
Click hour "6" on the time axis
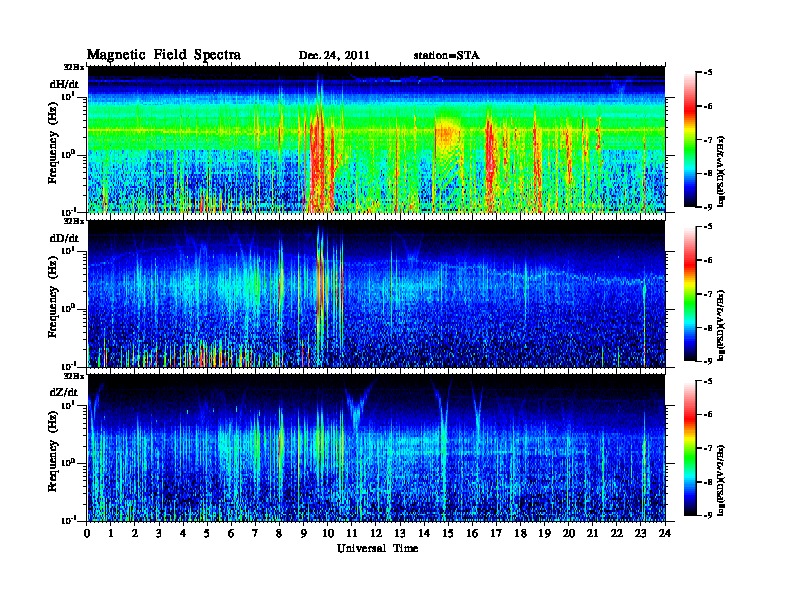pyautogui.click(x=231, y=534)
